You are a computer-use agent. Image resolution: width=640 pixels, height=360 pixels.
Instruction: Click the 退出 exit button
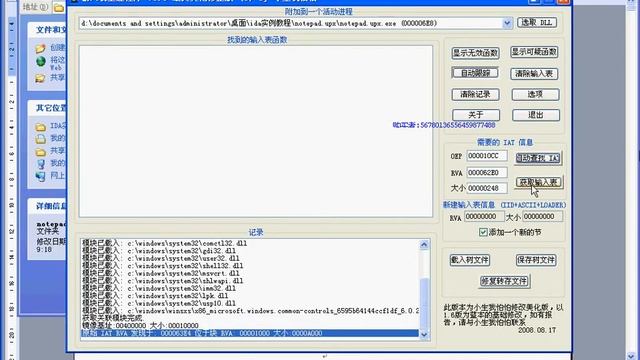(x=536, y=115)
